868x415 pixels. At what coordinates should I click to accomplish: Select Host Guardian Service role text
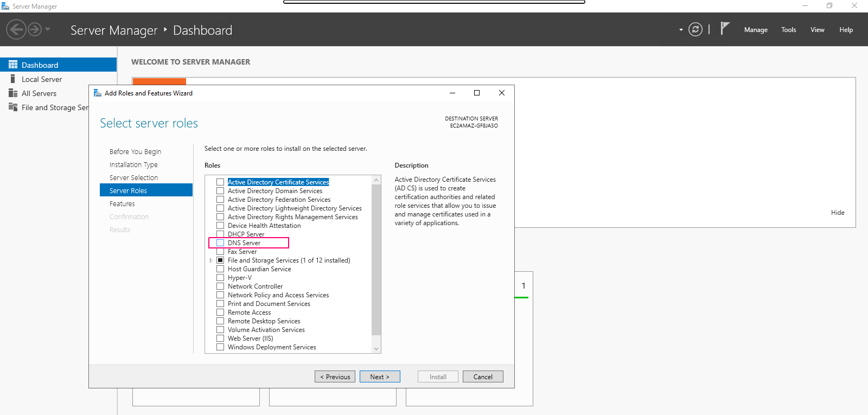259,269
